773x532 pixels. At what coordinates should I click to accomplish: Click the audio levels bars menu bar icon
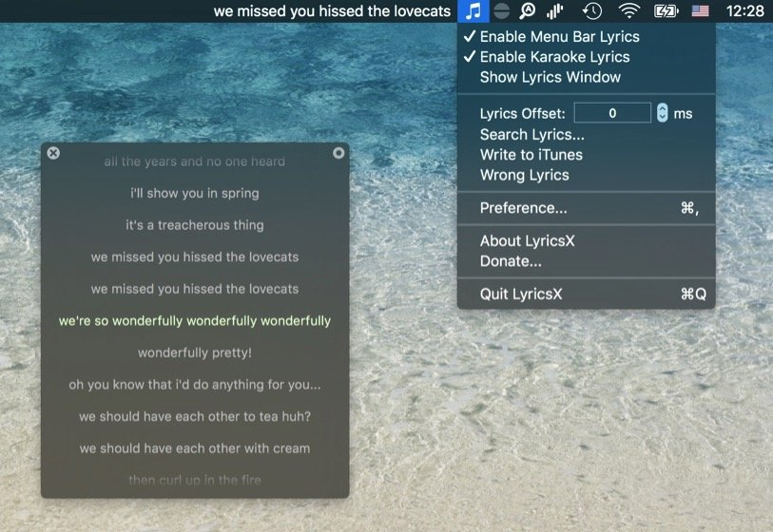555,11
